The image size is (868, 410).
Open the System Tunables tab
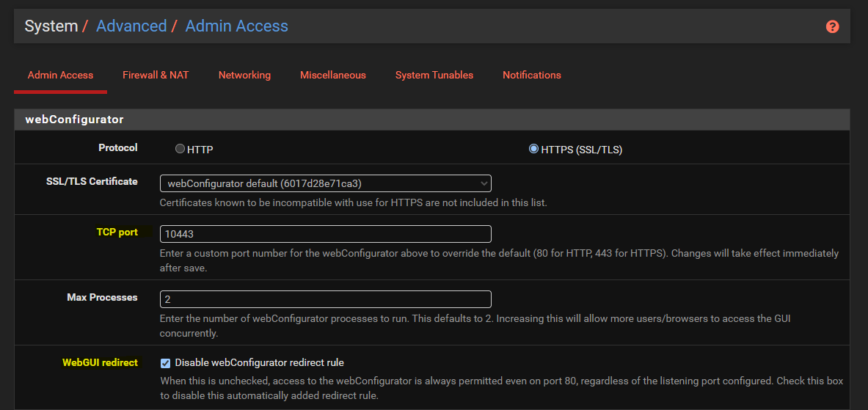[x=434, y=75]
